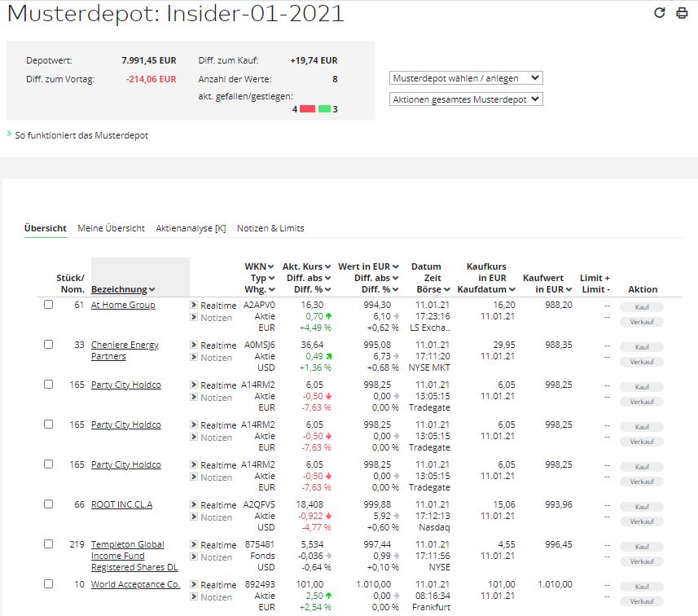Click the green gestiegen indicator bar
This screenshot has height=616, width=698.
pos(324,108)
